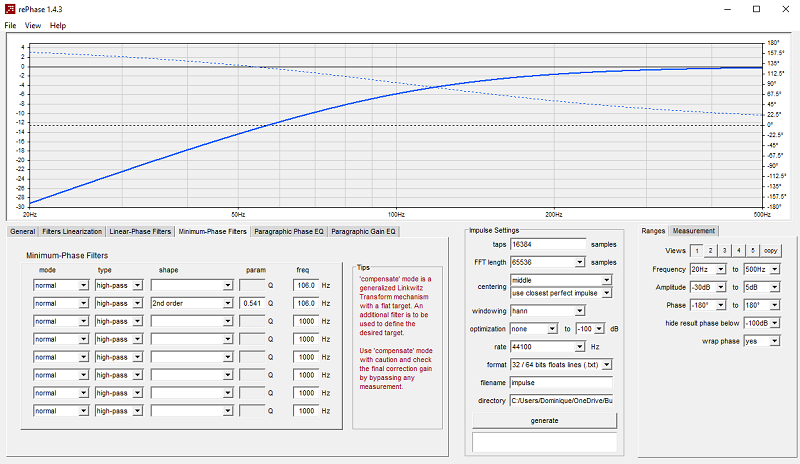Open the rate 44100 Hz dropdown
The image size is (800, 464).
point(547,347)
